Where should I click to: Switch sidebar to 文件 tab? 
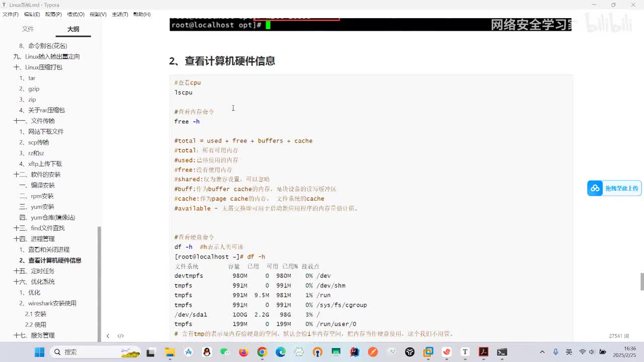pyautogui.click(x=28, y=29)
